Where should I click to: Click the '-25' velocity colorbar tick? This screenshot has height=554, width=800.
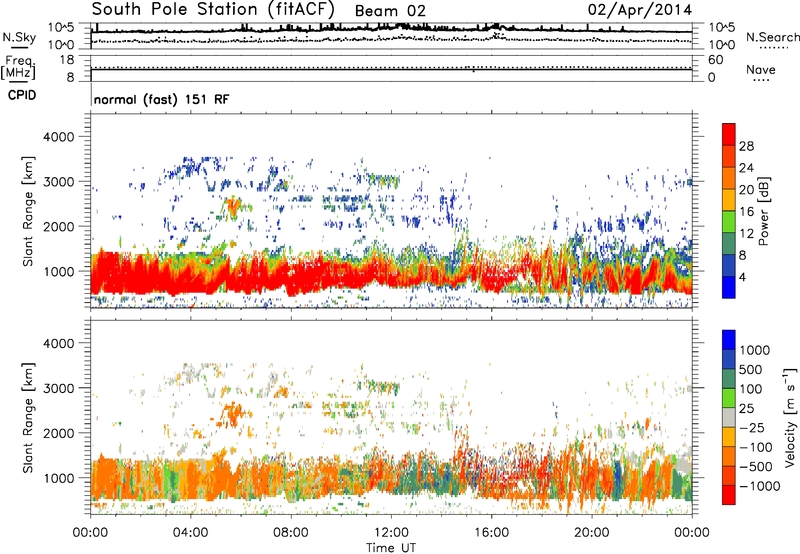(752, 428)
